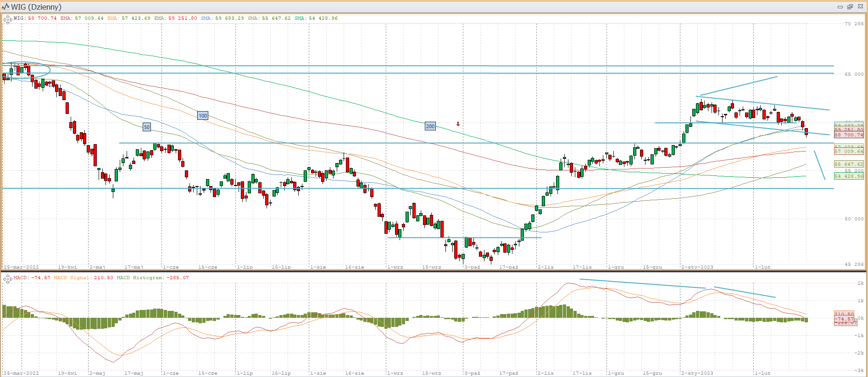Click the pan control icon in MACD panel
This screenshot has height=377, width=868.
click(x=7, y=279)
